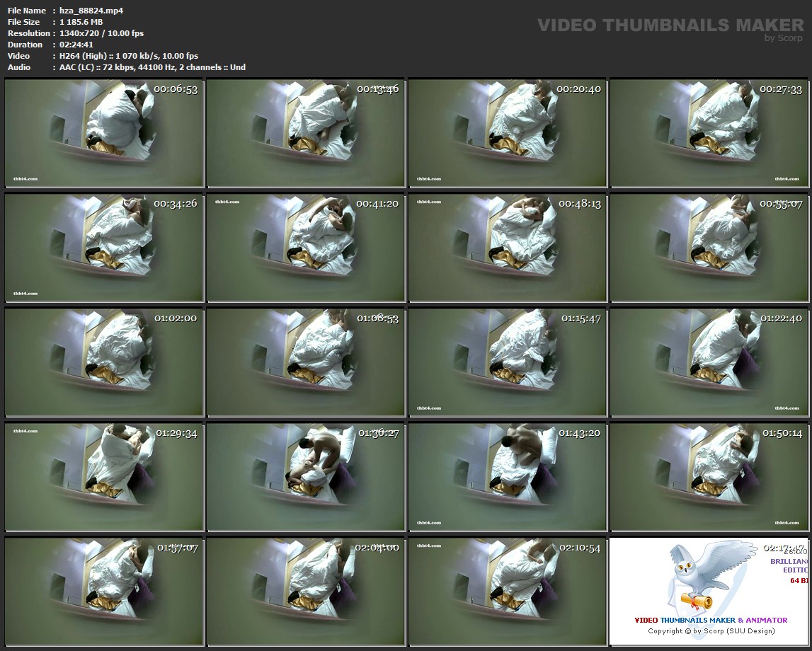The width and height of the screenshot is (812, 651).
Task: Select the duration value 02:24:41
Action: coord(76,45)
